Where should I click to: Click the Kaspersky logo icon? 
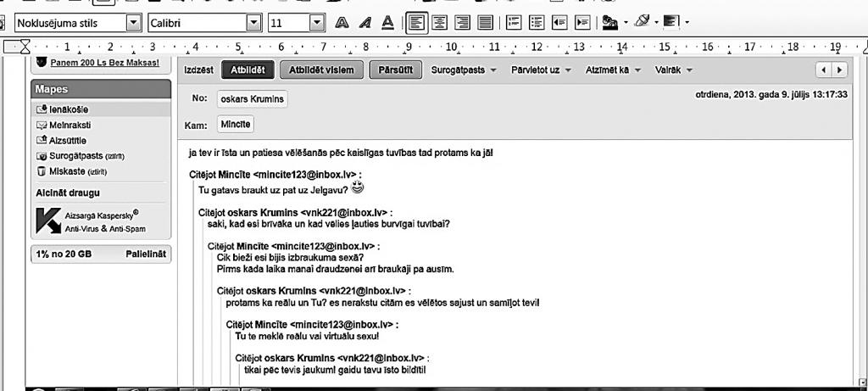click(48, 221)
